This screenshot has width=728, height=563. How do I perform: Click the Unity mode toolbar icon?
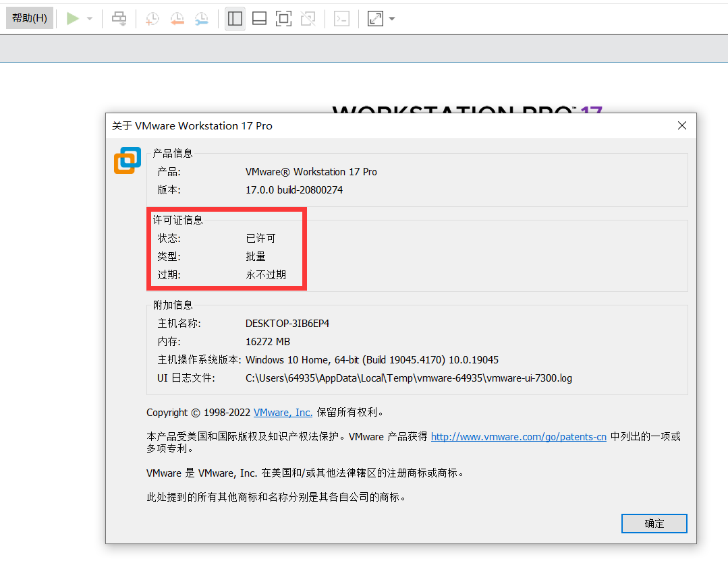[308, 19]
